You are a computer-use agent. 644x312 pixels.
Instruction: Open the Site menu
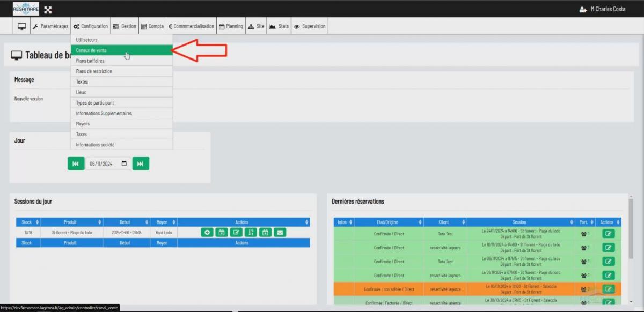[x=256, y=26]
